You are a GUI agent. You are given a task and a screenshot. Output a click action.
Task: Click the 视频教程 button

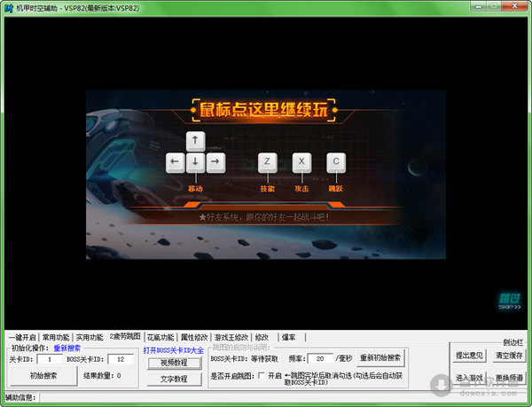[x=174, y=363]
